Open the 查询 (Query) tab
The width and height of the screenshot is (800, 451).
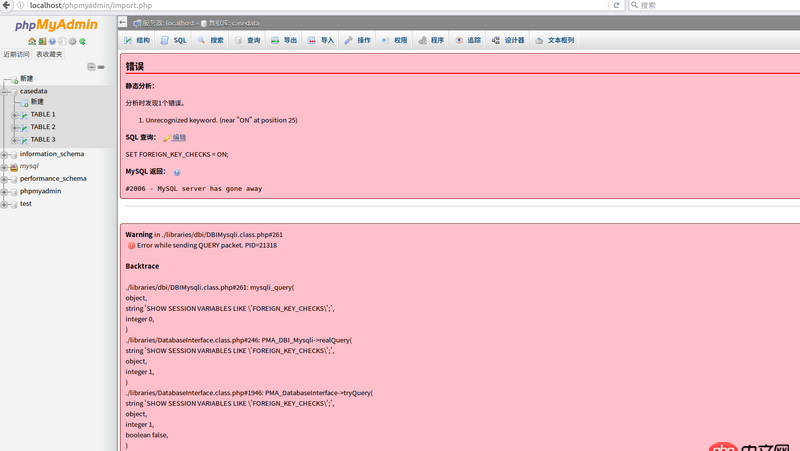(247, 40)
